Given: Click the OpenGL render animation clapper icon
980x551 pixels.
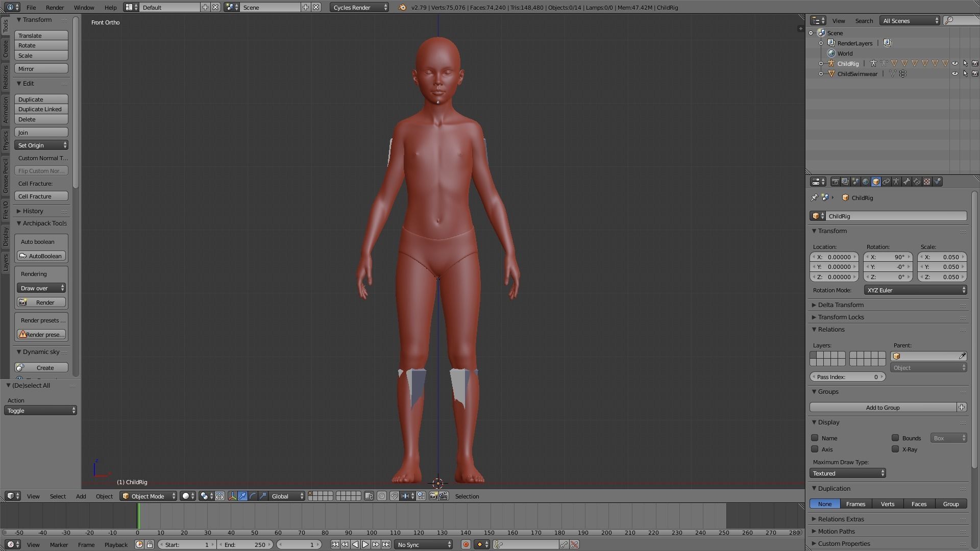Looking at the screenshot, I should [444, 496].
